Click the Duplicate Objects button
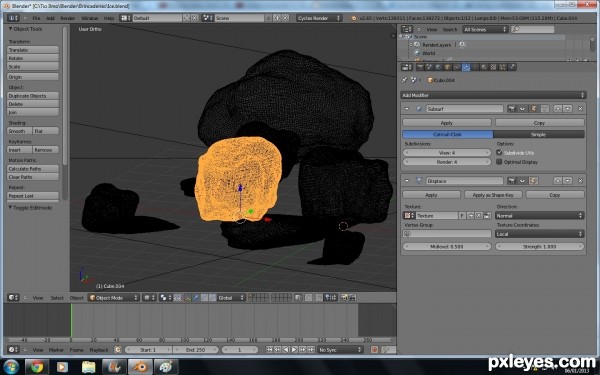 point(33,96)
